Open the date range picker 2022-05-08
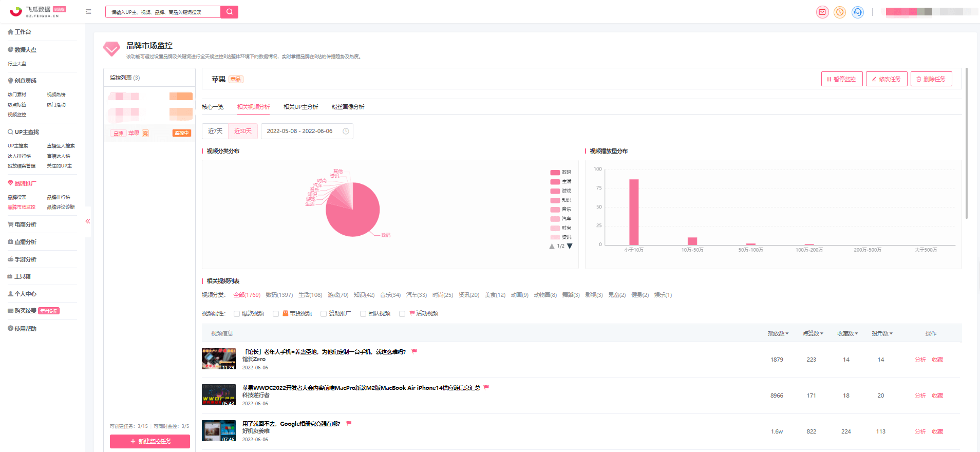This screenshot has height=452, width=980. coord(307,131)
